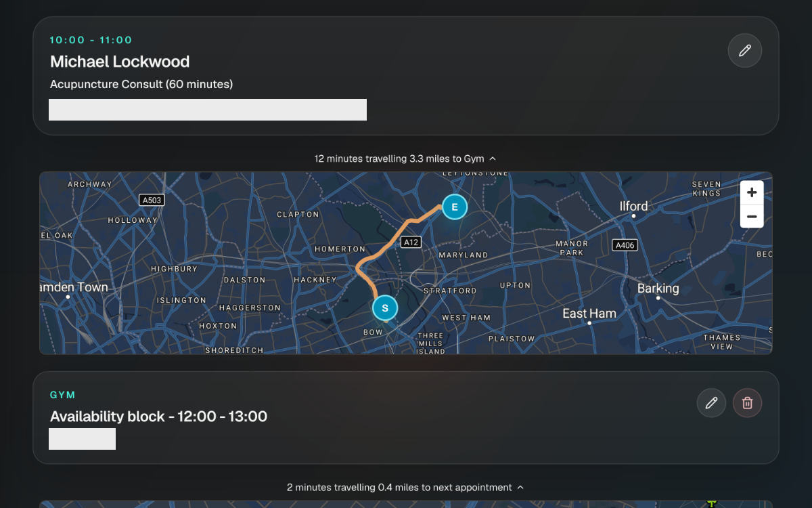Click the PLAISTOW label on the map

pyautogui.click(x=512, y=339)
